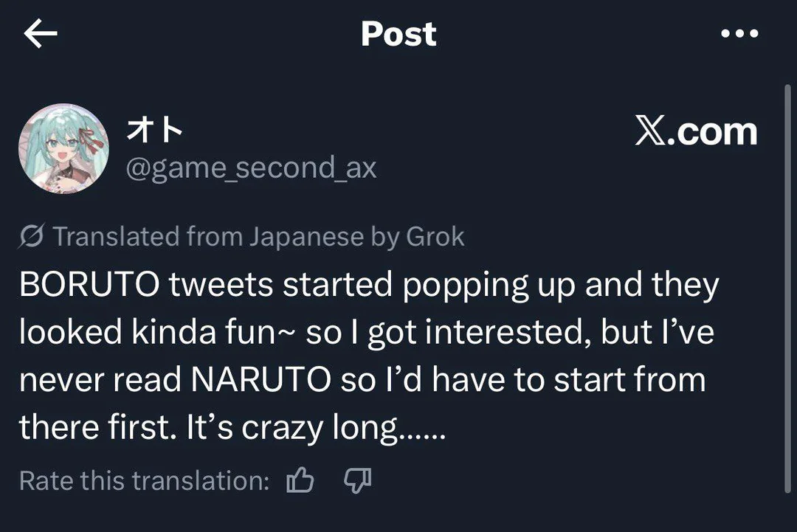Click the @game_second_ax handle
The width and height of the screenshot is (797, 532).
251,168
